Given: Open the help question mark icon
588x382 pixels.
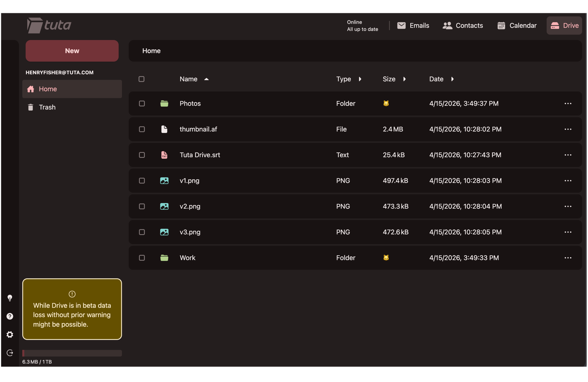Looking at the screenshot, I should click(10, 316).
